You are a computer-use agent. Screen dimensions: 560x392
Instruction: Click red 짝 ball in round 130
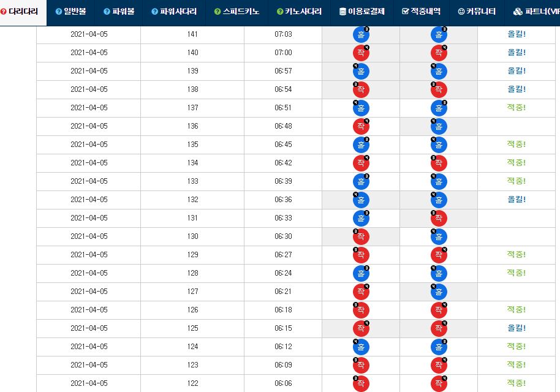361,236
